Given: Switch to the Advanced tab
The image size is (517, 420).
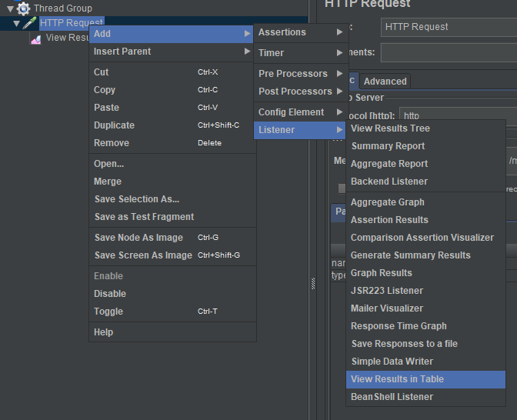Looking at the screenshot, I should pos(385,82).
